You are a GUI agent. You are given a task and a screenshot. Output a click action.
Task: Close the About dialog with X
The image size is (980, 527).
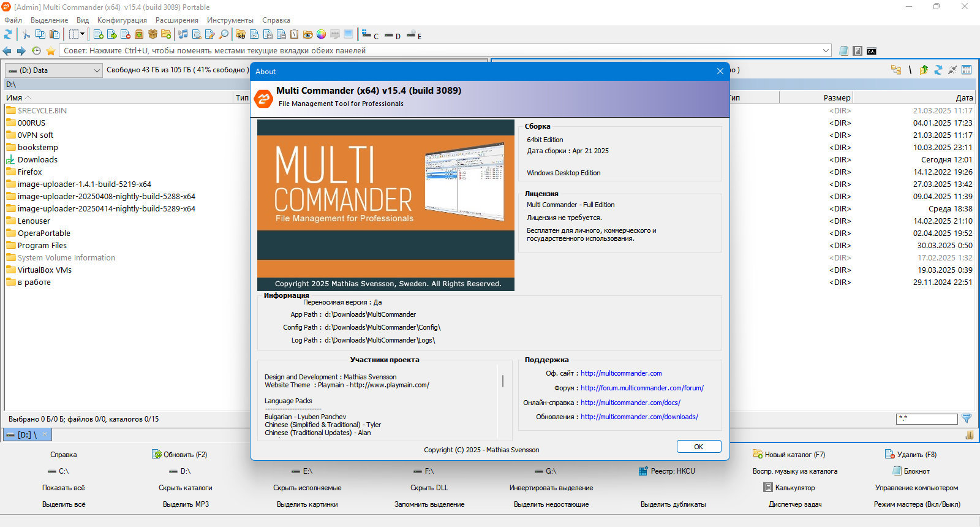(720, 71)
